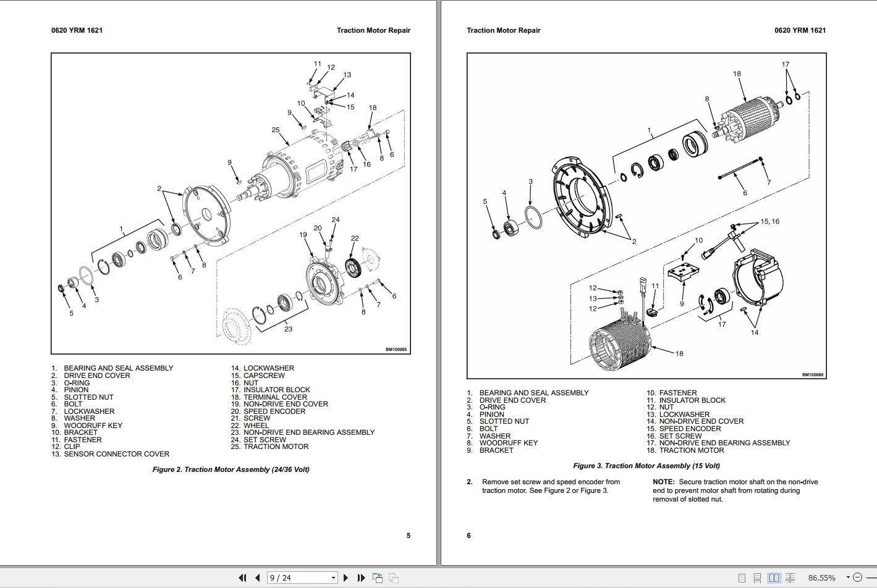Jump to the last page
The image size is (877, 588).
tap(362, 578)
